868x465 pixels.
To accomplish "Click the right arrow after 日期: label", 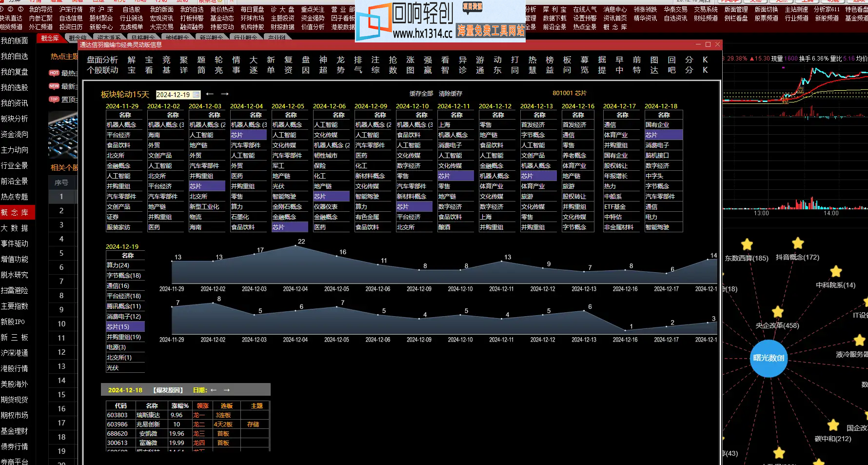I will pyautogui.click(x=226, y=390).
